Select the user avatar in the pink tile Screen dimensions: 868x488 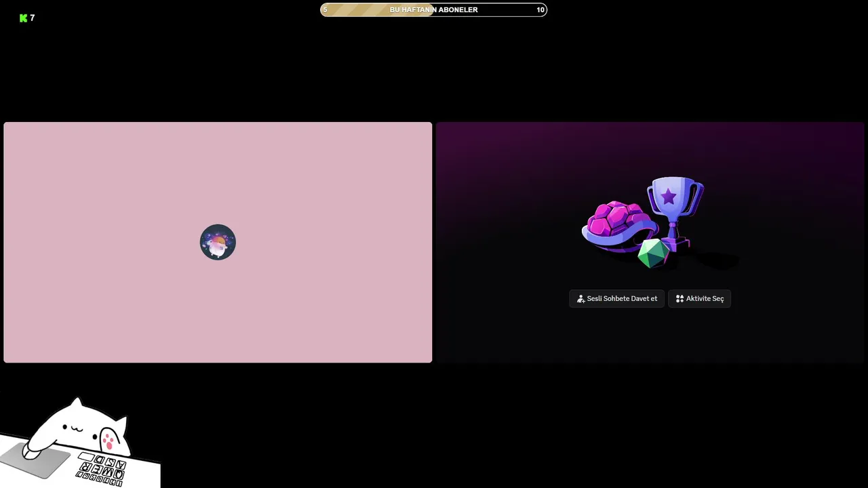click(218, 242)
